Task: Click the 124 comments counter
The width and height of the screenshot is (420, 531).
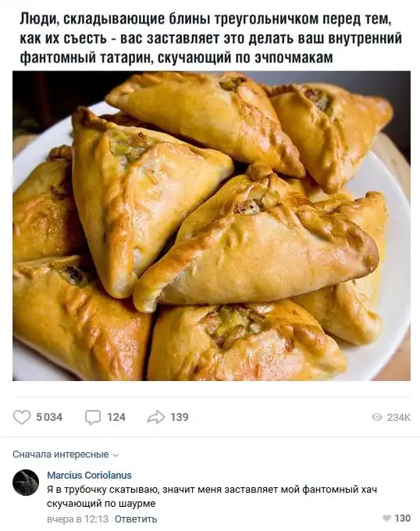Action: pyautogui.click(x=116, y=417)
